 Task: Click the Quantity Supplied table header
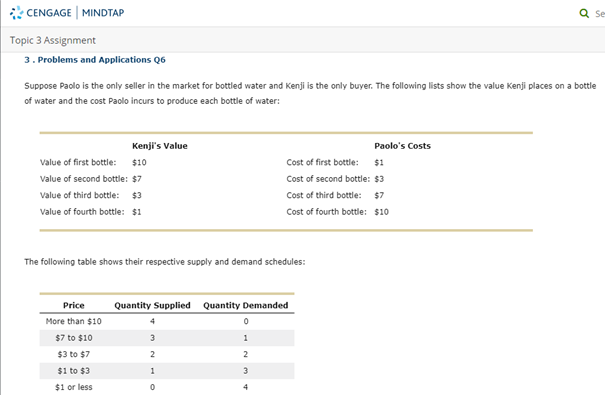(x=152, y=305)
